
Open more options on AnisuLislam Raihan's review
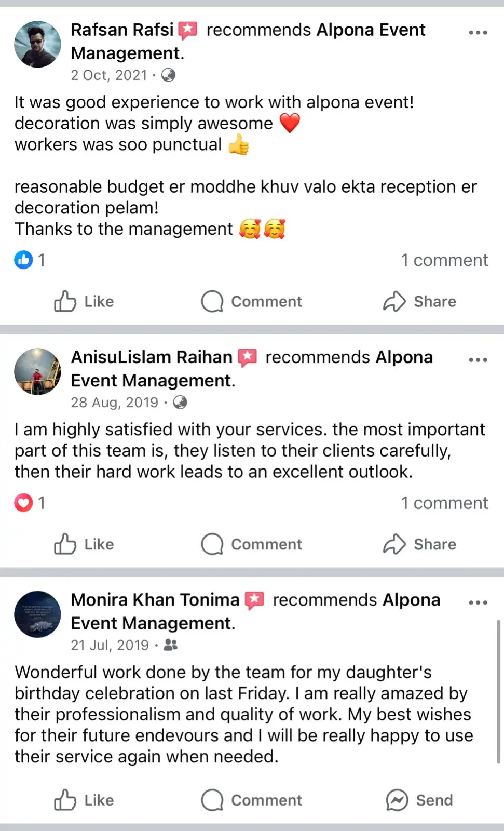(478, 359)
